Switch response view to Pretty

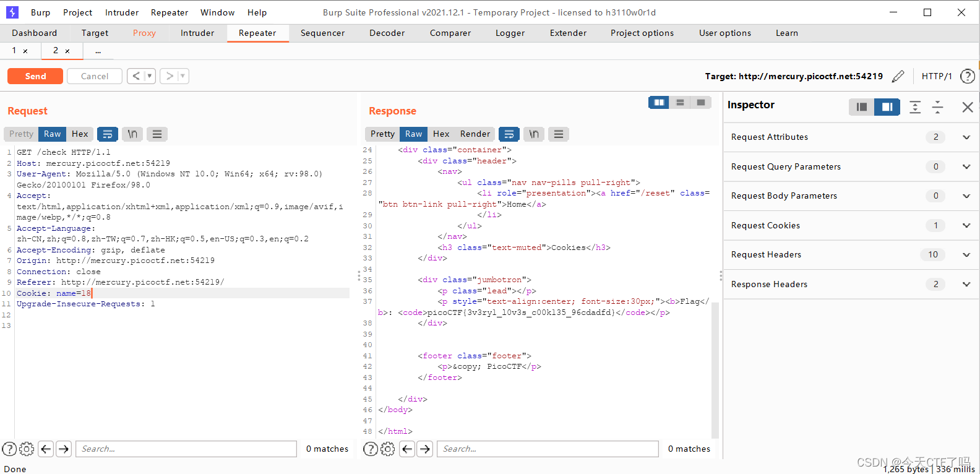coord(382,134)
